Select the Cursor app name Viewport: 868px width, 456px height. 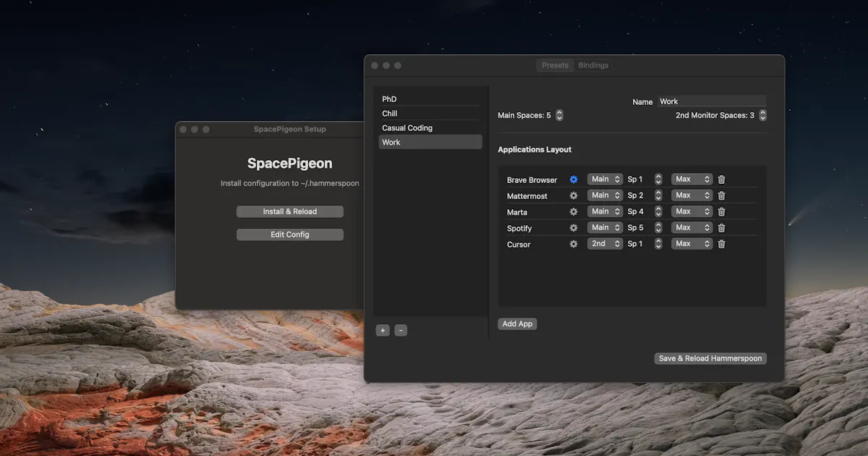(519, 245)
